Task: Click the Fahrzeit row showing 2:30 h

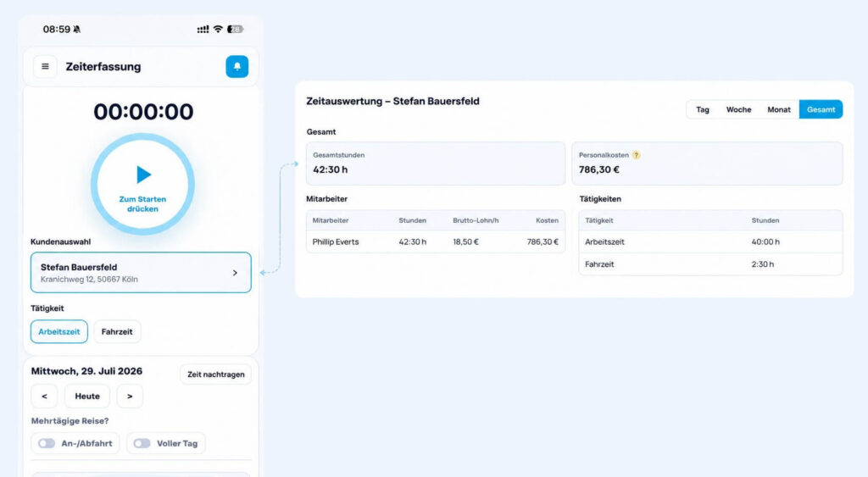Action: pos(711,264)
